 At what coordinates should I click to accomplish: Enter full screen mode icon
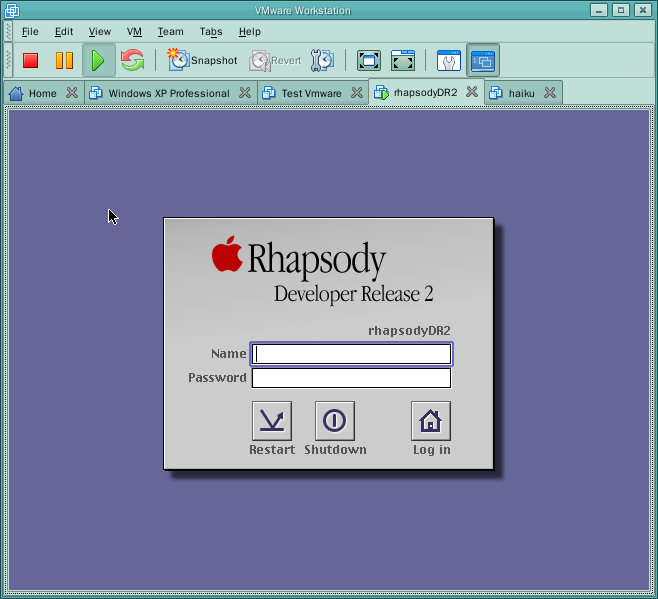[x=403, y=60]
